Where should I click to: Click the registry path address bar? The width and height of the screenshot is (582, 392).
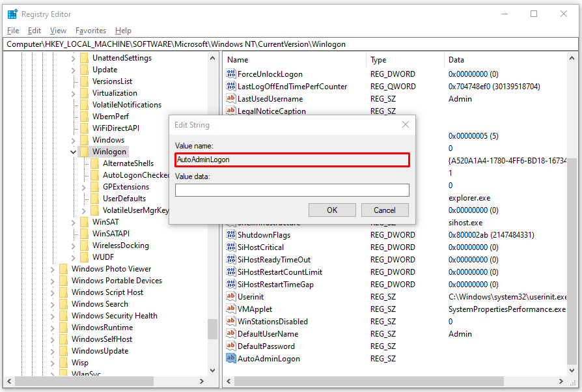point(290,44)
